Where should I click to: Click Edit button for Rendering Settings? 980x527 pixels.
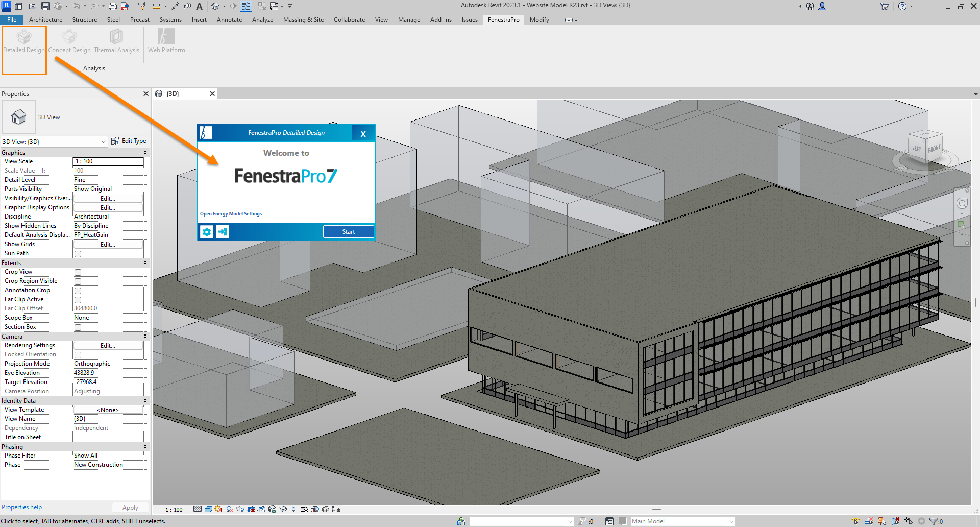click(108, 345)
